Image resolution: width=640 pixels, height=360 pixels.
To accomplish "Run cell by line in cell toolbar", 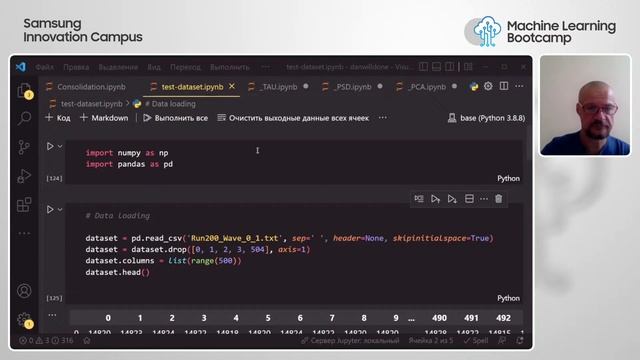I will coord(419,199).
